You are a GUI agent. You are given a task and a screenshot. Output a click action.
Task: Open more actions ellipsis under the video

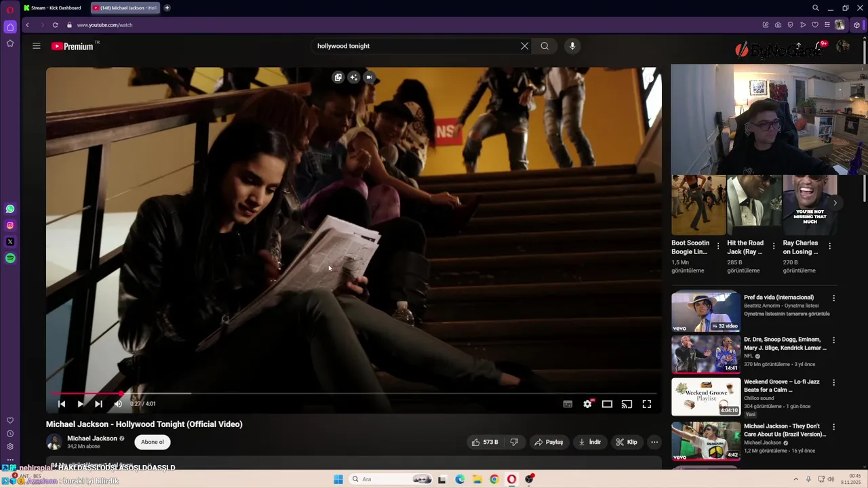coord(654,442)
